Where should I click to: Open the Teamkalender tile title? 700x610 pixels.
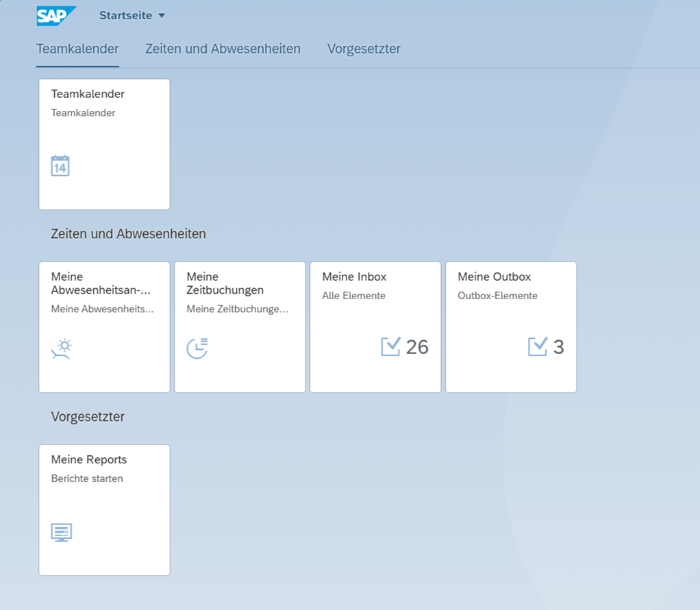click(88, 94)
